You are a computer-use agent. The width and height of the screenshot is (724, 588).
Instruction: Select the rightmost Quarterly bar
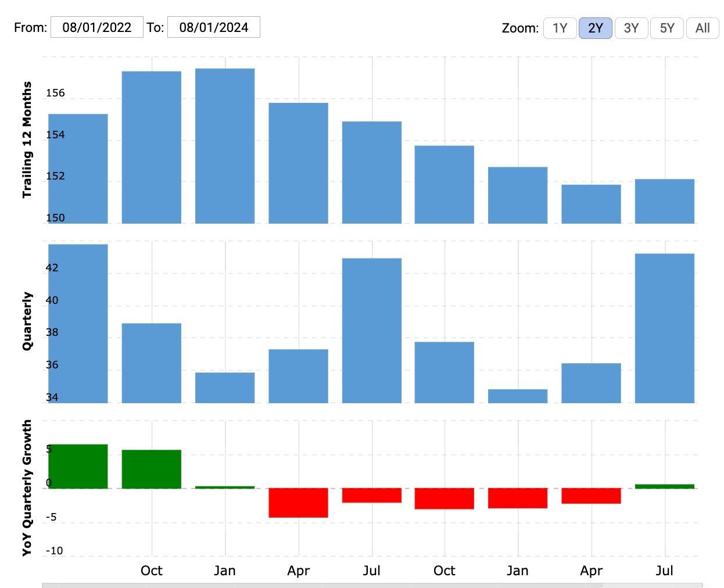point(664,328)
